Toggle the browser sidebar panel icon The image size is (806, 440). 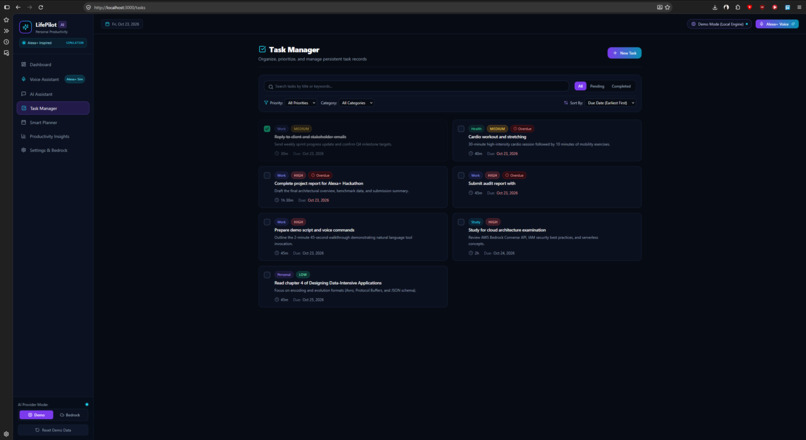[6, 7]
